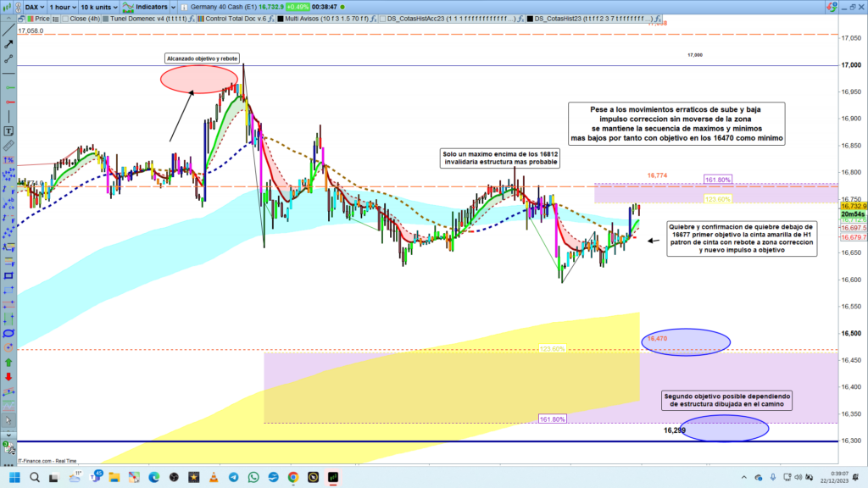Pick the green up arrow drawing tool
This screenshot has height=488, width=868.
[x=8, y=362]
